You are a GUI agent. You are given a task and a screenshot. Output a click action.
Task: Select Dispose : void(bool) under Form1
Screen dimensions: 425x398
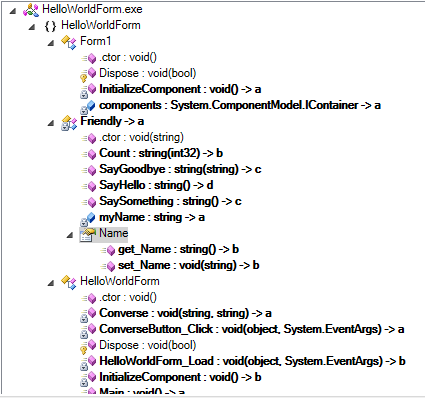click(148, 73)
